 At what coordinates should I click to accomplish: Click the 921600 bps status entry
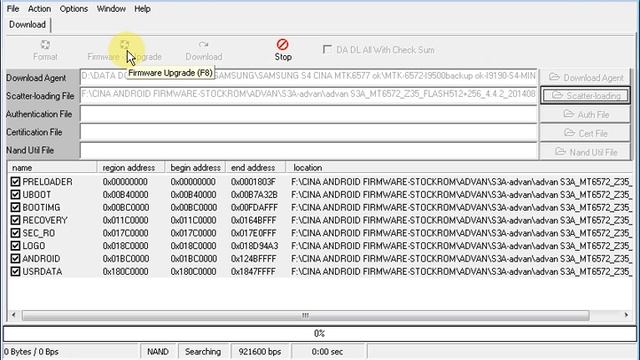[x=260, y=351]
